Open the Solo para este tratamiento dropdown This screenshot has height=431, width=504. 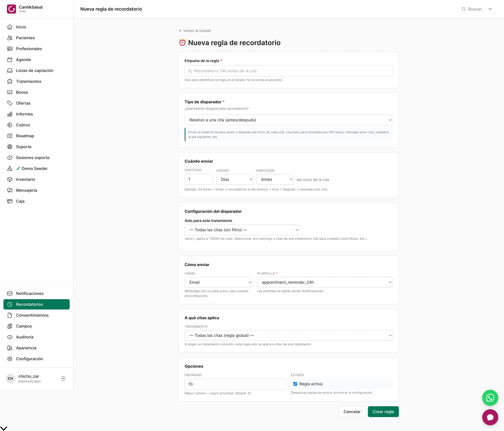(242, 230)
